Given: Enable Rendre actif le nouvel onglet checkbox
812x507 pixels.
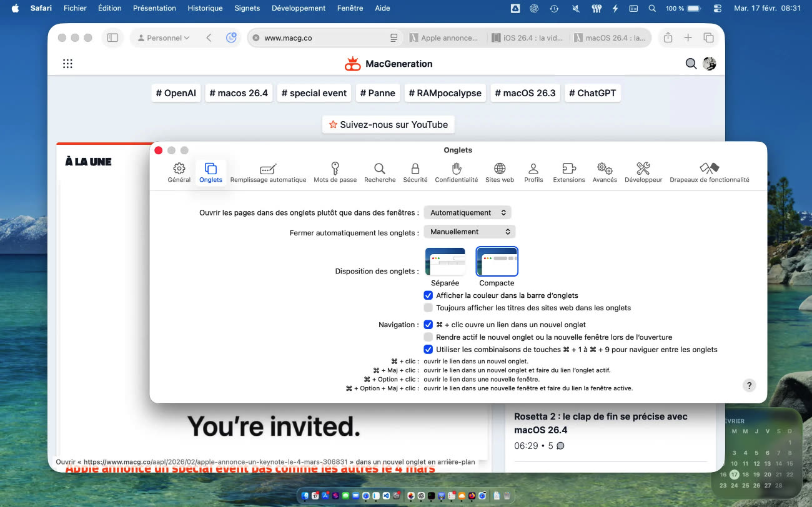Looking at the screenshot, I should pos(428,337).
